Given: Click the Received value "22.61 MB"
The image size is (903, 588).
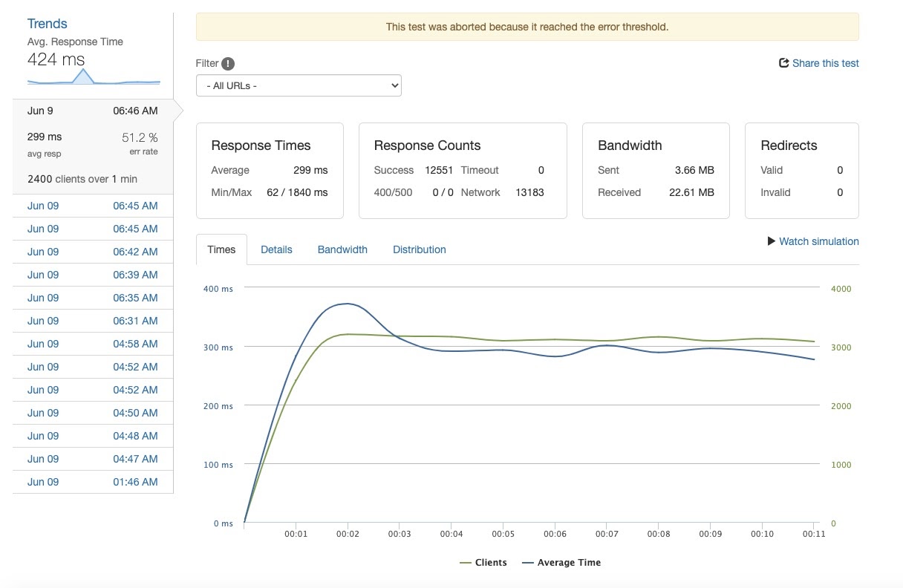Looking at the screenshot, I should click(691, 192).
